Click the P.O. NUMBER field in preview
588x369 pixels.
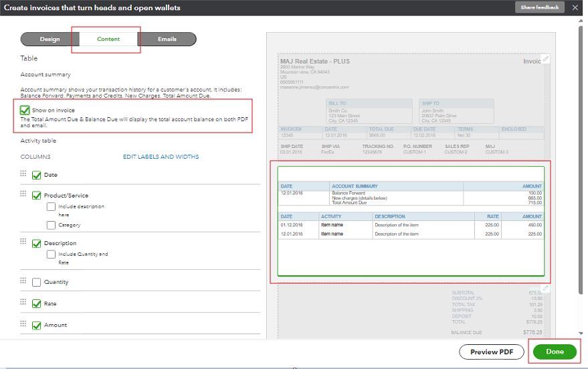pos(417,149)
